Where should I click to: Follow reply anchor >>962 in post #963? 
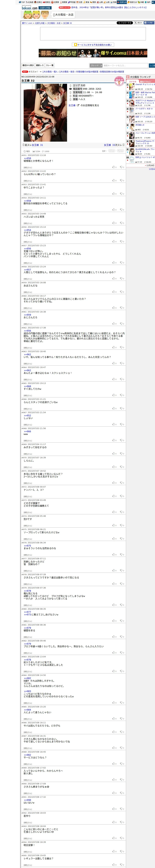click(x=27, y=354)
